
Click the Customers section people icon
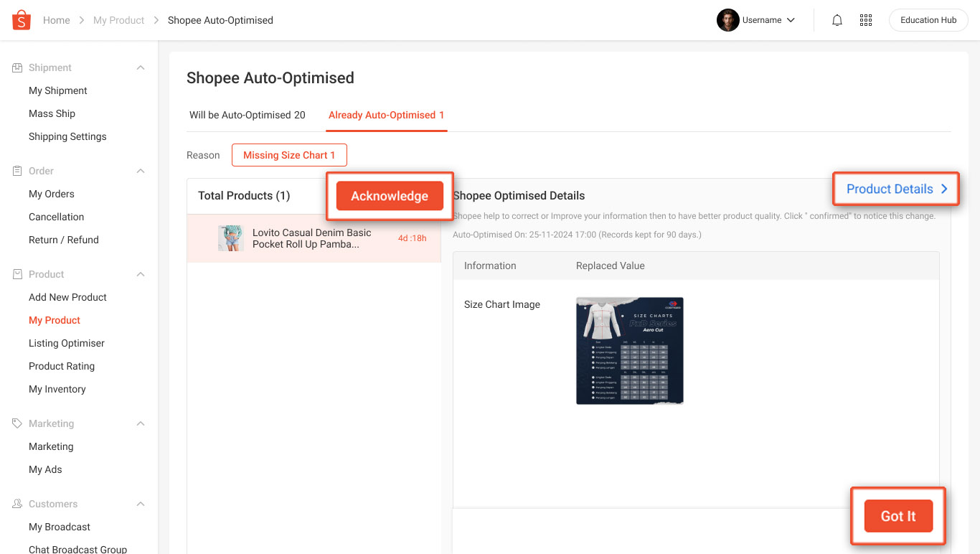tap(17, 504)
